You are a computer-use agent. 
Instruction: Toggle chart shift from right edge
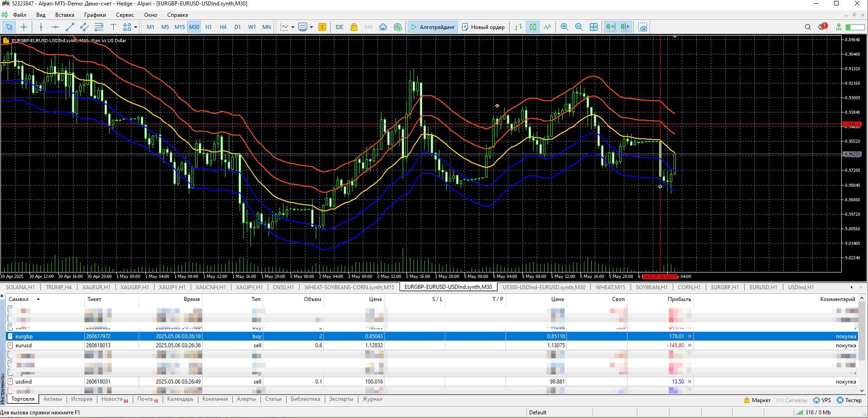click(x=626, y=27)
